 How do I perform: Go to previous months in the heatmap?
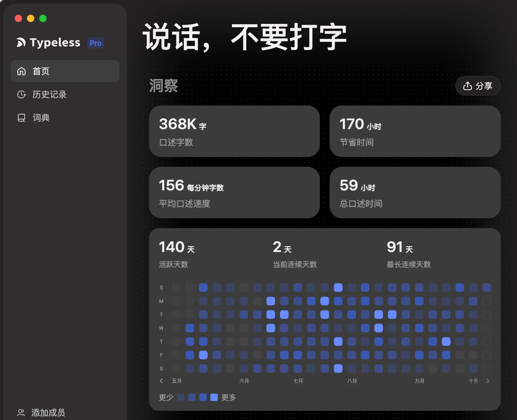(161, 381)
